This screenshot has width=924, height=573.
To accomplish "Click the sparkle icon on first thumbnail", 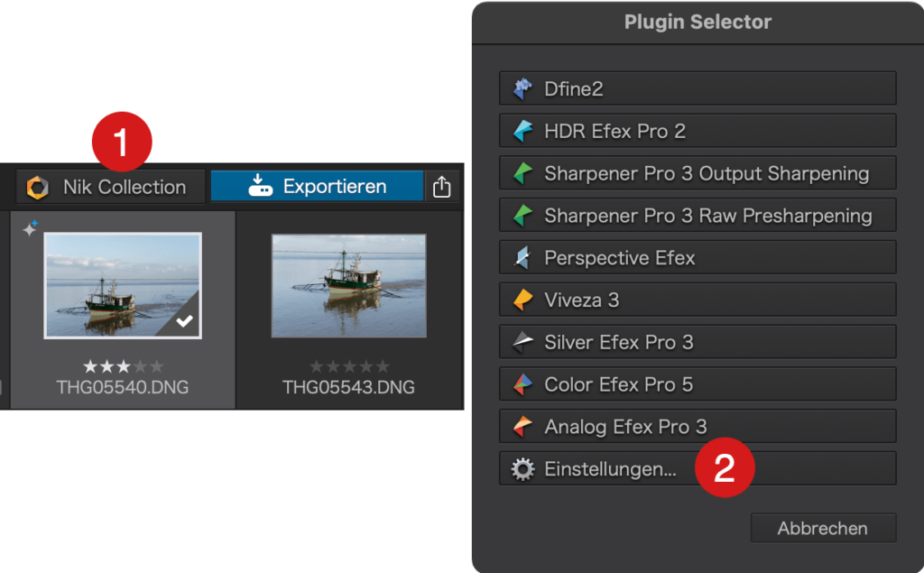I will click(30, 230).
